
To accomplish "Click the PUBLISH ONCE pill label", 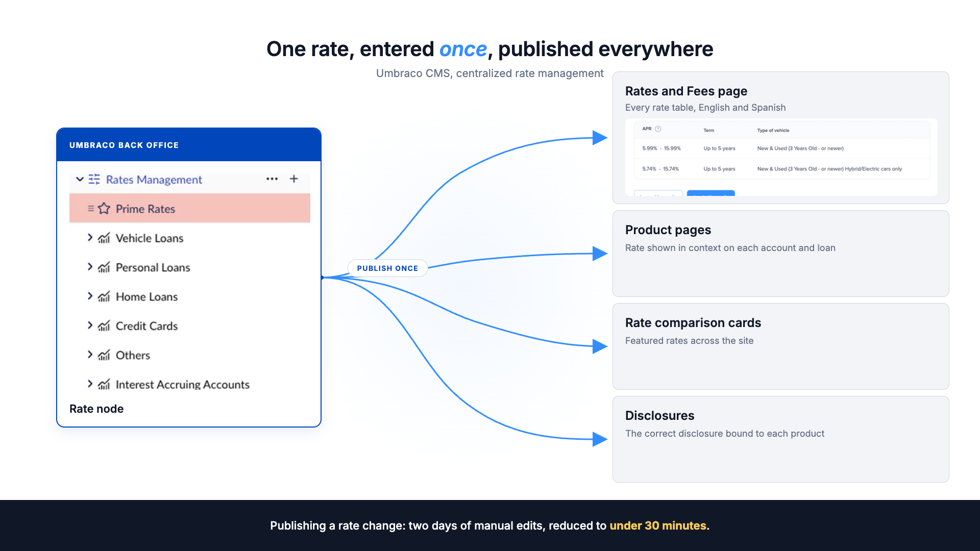I will pyautogui.click(x=387, y=268).
